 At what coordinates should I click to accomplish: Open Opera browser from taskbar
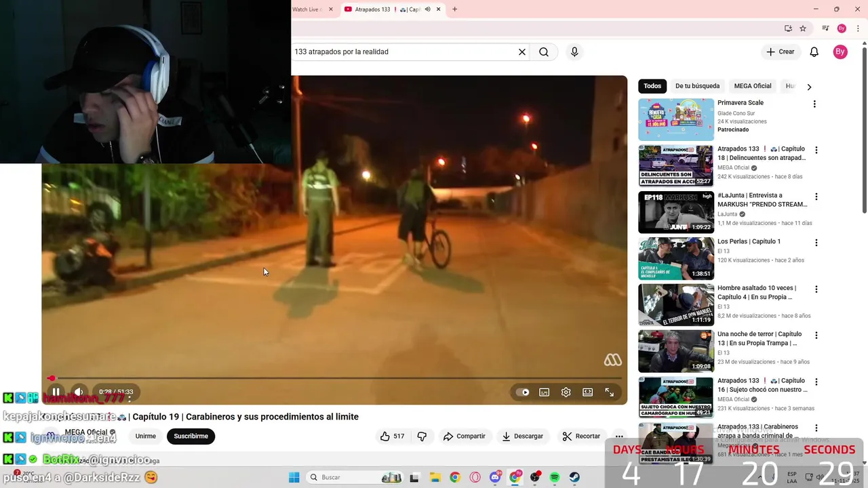point(475,477)
